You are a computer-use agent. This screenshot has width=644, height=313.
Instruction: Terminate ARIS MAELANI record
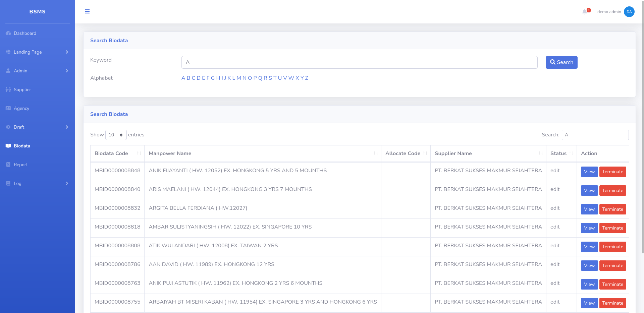(613, 190)
